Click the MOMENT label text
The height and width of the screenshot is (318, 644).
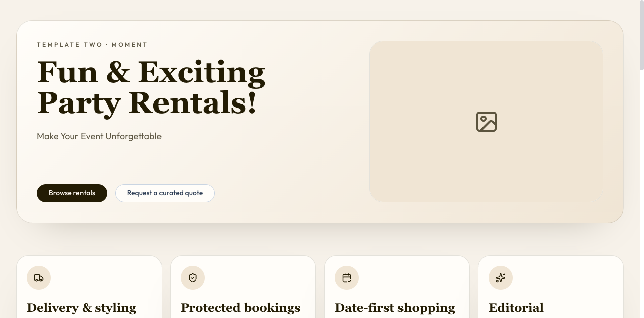(x=130, y=45)
